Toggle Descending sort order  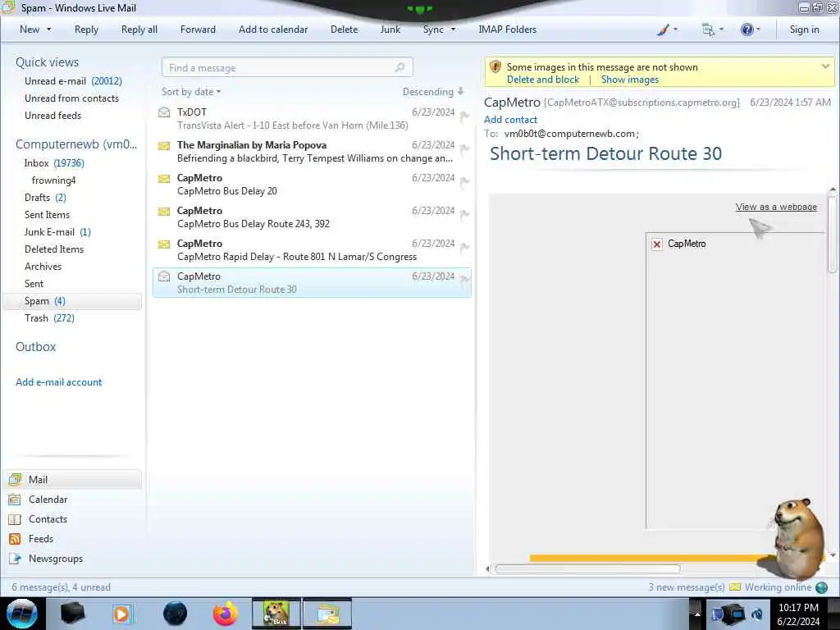433,92
